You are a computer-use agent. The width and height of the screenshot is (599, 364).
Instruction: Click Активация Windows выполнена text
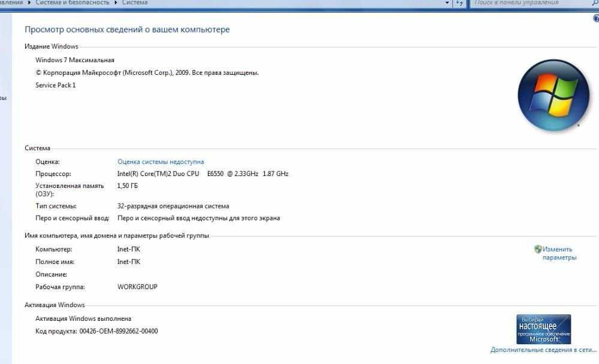point(83,318)
